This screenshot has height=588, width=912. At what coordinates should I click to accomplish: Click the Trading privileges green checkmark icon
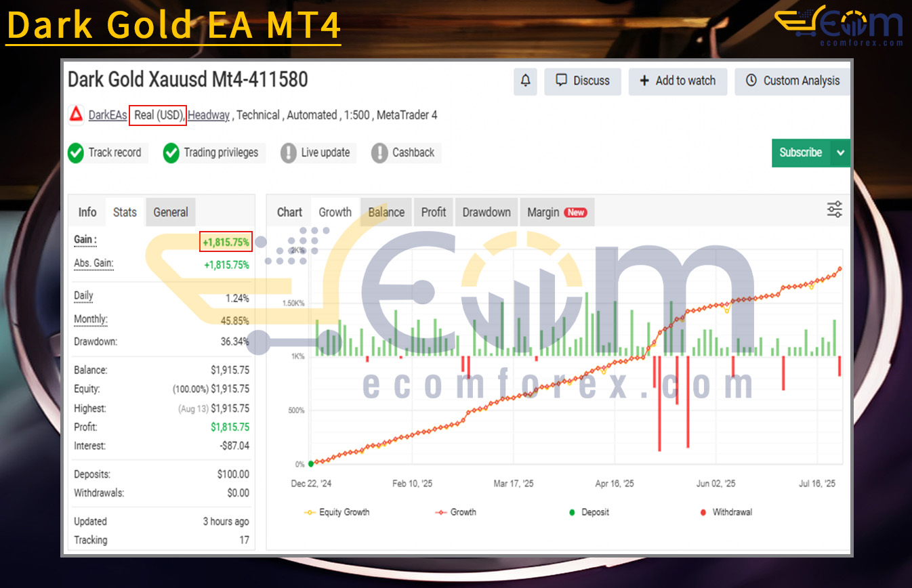[x=171, y=153]
